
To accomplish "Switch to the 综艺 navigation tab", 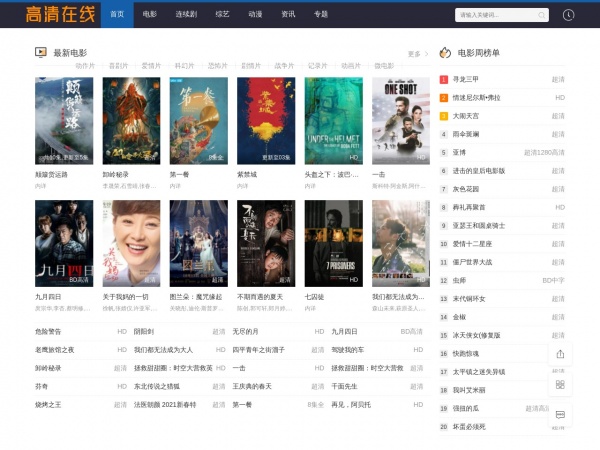I will tap(222, 15).
